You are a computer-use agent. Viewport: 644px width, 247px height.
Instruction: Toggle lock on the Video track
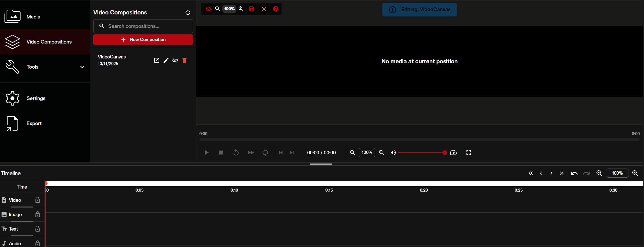tap(38, 200)
